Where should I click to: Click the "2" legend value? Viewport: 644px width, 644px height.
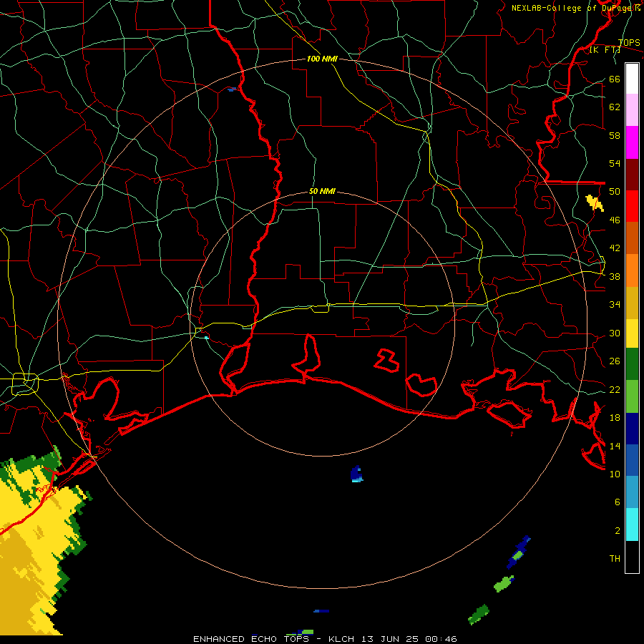pyautogui.click(x=618, y=530)
